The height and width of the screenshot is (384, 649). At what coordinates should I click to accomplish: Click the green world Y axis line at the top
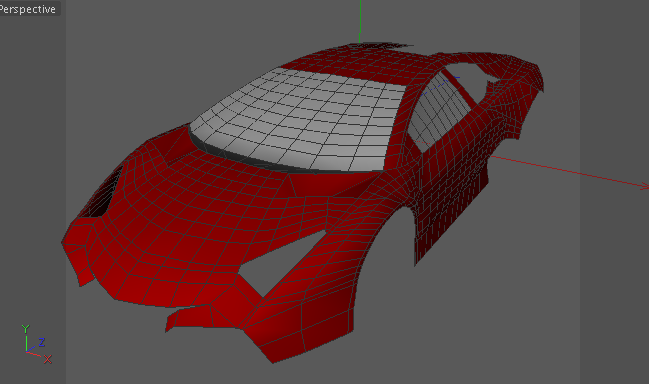(360, 21)
